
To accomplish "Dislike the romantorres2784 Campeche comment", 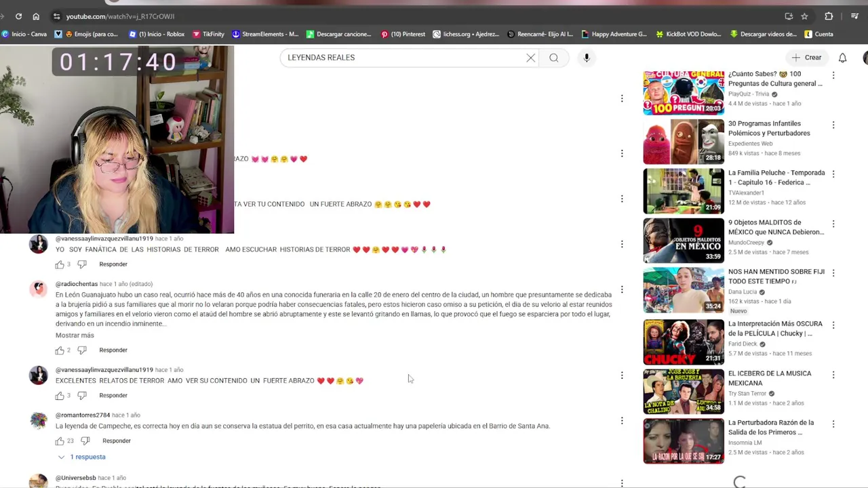I will pyautogui.click(x=85, y=441).
